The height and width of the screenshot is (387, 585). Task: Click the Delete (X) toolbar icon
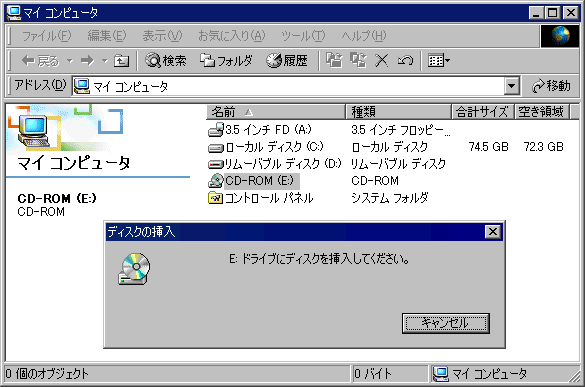coord(381,60)
